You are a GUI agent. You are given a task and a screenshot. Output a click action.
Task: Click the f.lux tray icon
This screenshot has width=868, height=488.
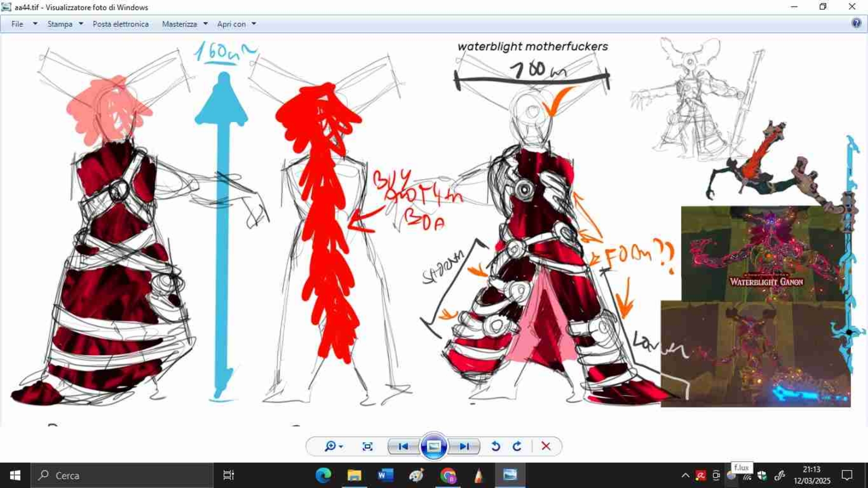pos(731,475)
